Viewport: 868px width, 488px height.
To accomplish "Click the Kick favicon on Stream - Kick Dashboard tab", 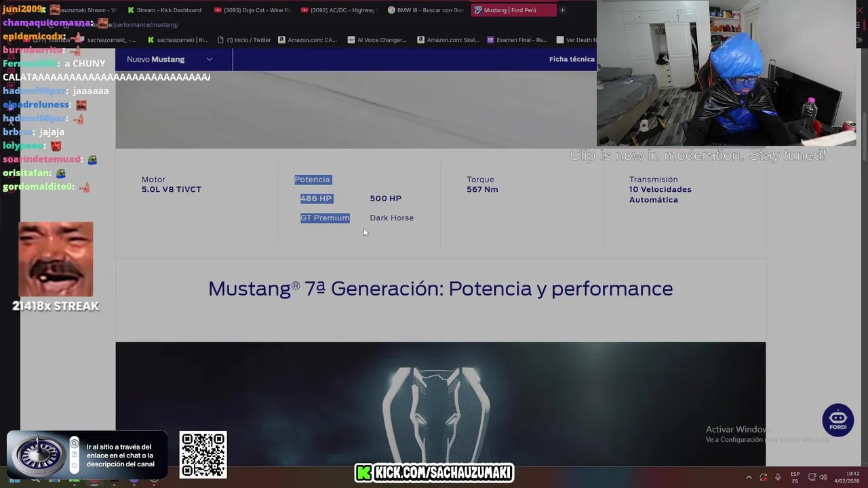I will [x=131, y=10].
